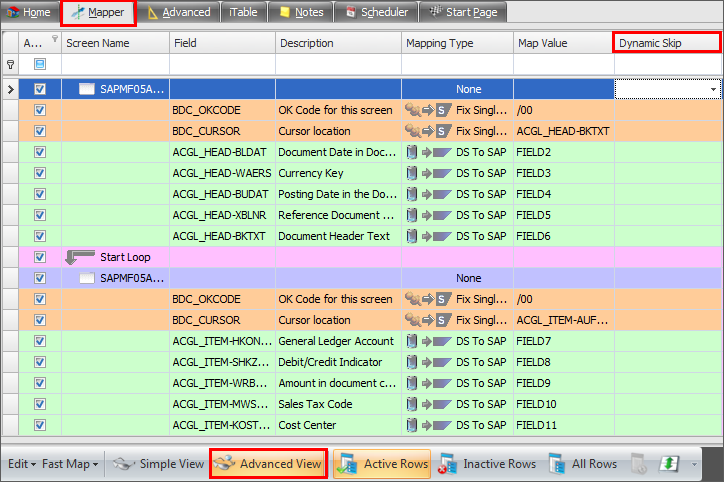This screenshot has width=724, height=482.
Task: Select the Start Loop row label
Action: (125, 257)
